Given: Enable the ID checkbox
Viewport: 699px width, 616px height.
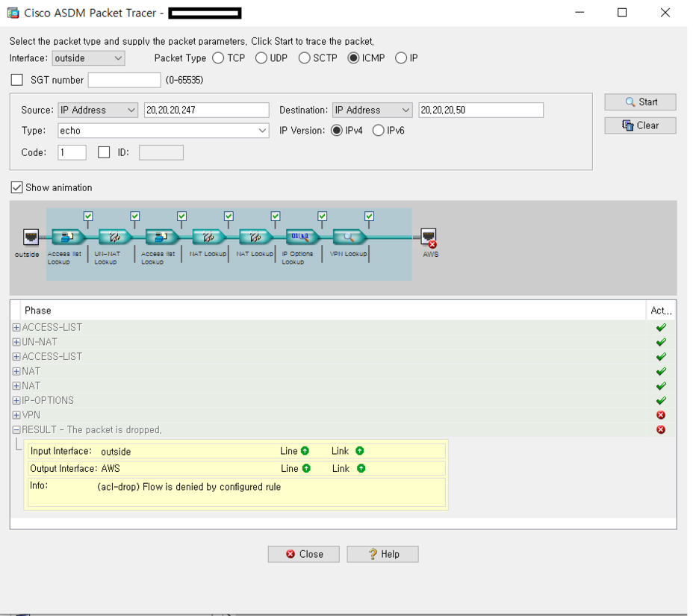Looking at the screenshot, I should point(104,152).
